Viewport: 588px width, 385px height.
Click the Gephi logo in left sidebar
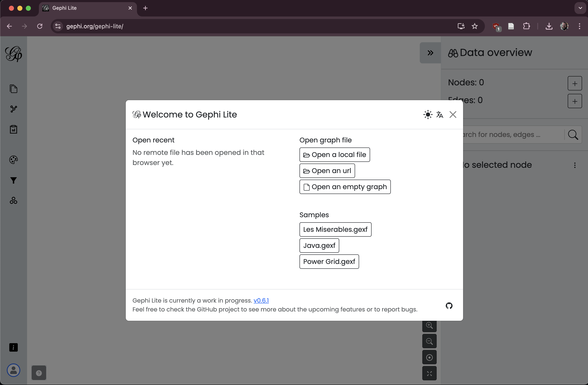14,54
